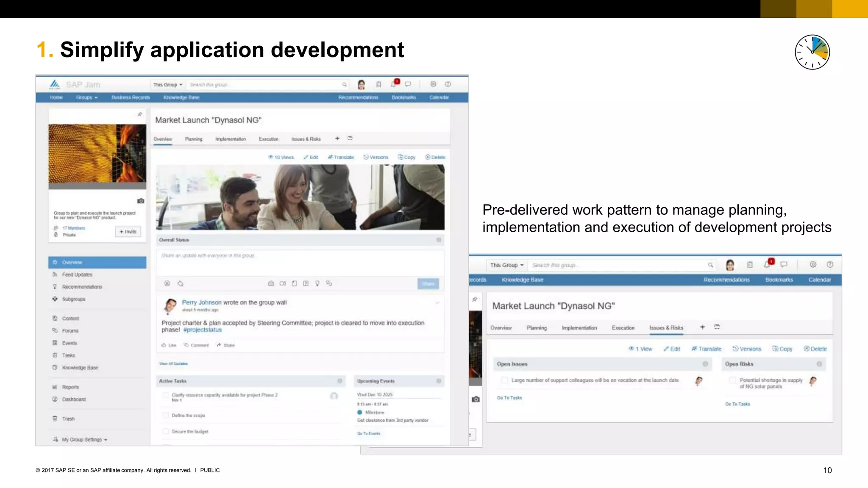Click the video icon in update composer

[283, 283]
